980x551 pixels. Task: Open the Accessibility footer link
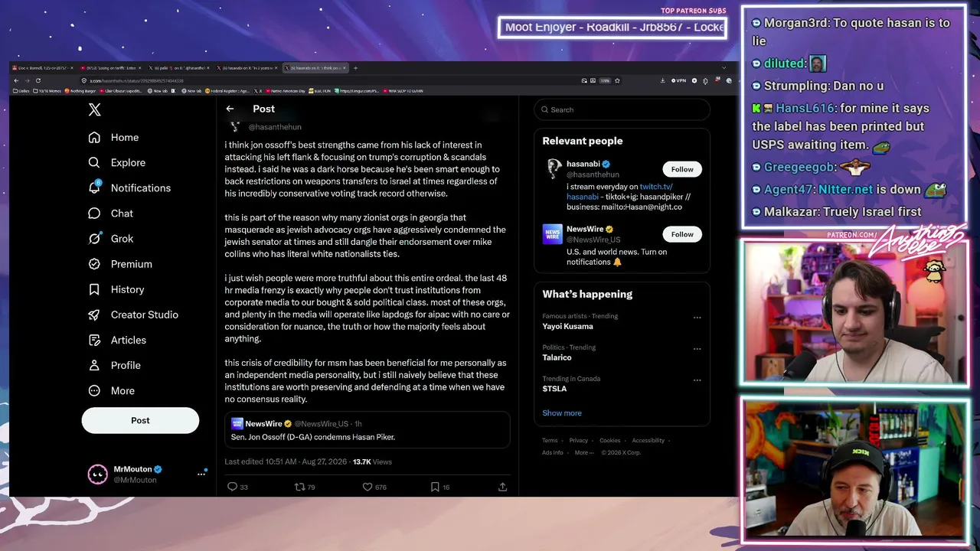[x=648, y=441]
